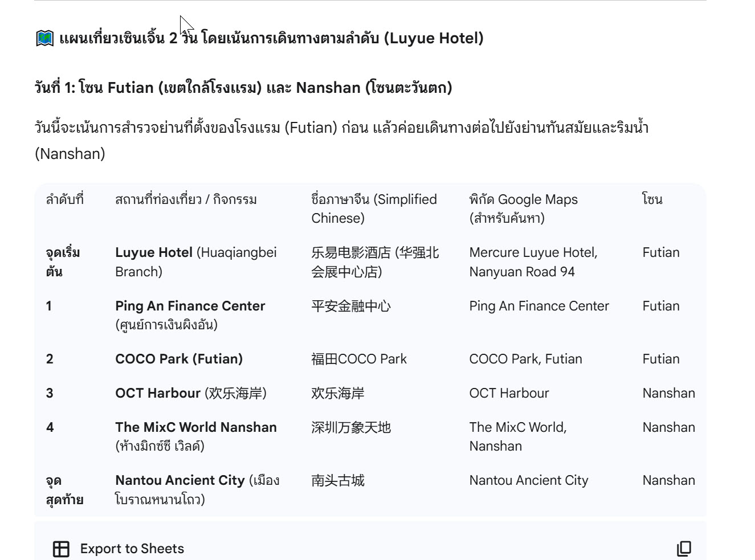Click the Chinese name 深圳万象天地
755x560 pixels.
point(350,427)
